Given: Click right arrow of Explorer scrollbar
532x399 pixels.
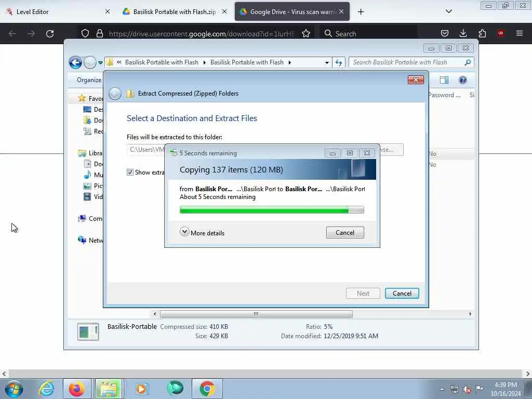Looking at the screenshot, I should coord(470,314).
